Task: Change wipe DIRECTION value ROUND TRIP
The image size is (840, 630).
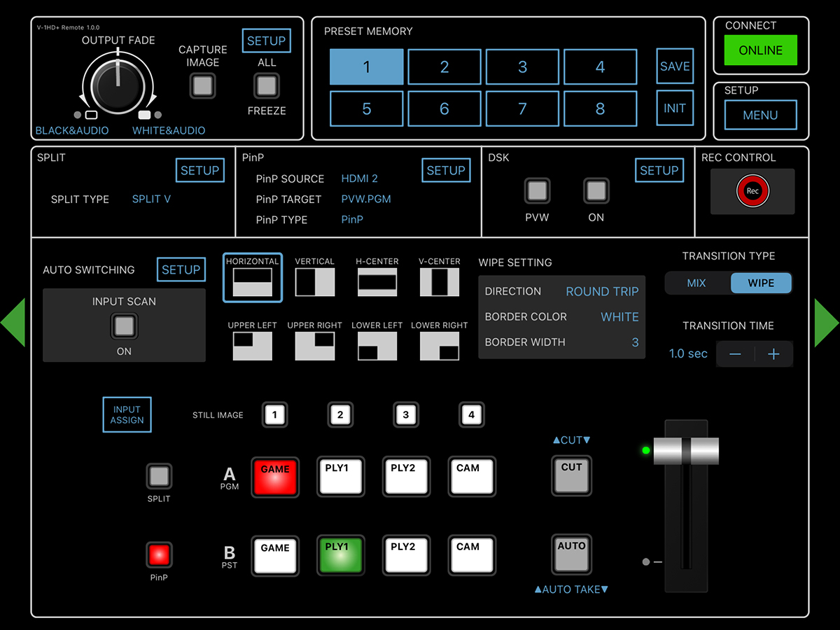Action: 602,292
